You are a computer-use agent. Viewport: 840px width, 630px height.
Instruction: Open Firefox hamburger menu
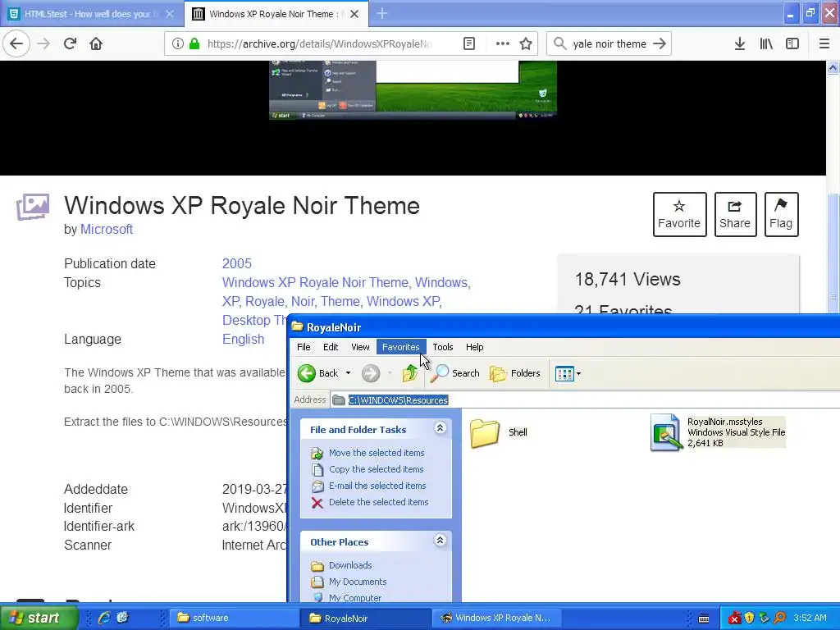click(x=824, y=43)
